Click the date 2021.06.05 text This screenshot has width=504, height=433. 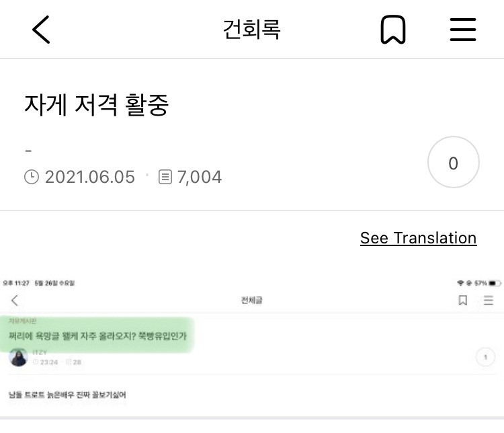[89, 177]
